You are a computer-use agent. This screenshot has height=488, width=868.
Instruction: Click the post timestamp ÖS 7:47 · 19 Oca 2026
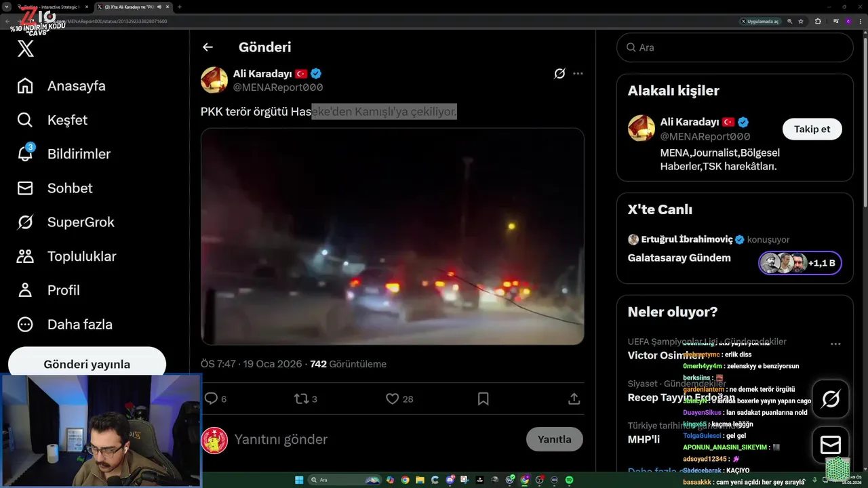point(251,364)
